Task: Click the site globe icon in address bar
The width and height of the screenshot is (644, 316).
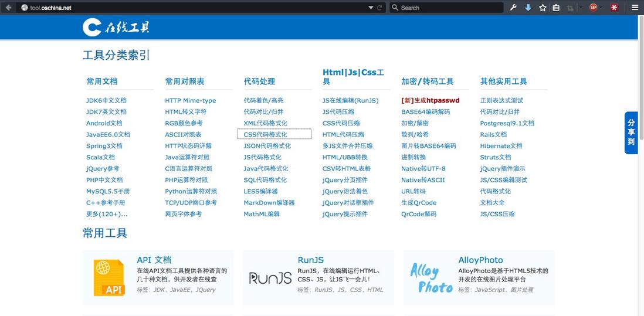Action: [x=24, y=8]
